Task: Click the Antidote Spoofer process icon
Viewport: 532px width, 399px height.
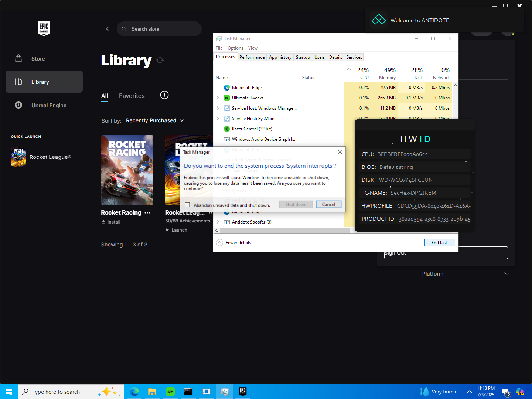Action: (227, 222)
